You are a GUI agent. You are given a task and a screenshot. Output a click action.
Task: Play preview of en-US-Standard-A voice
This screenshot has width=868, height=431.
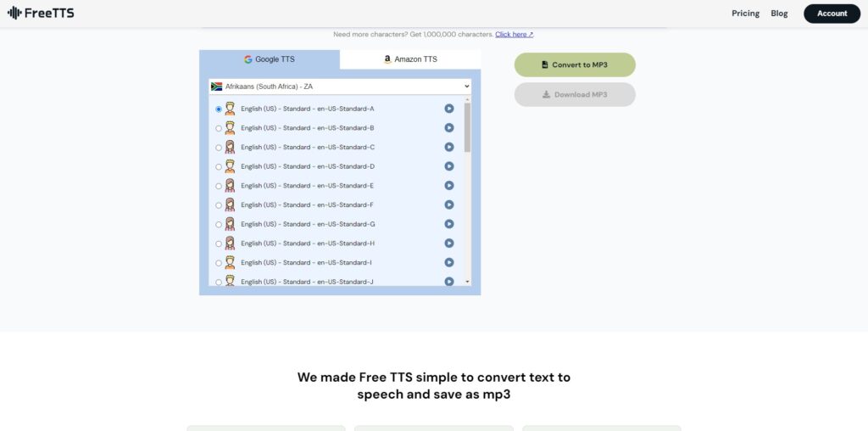449,109
